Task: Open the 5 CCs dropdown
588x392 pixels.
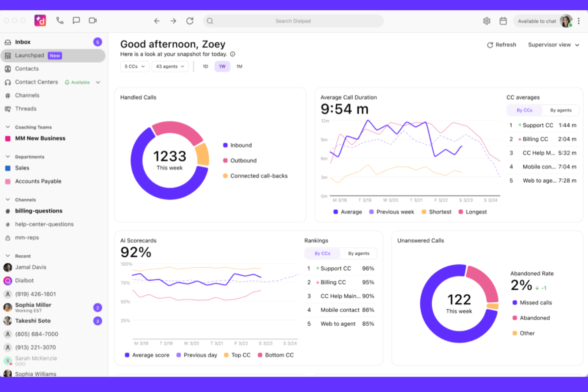Action: point(134,66)
